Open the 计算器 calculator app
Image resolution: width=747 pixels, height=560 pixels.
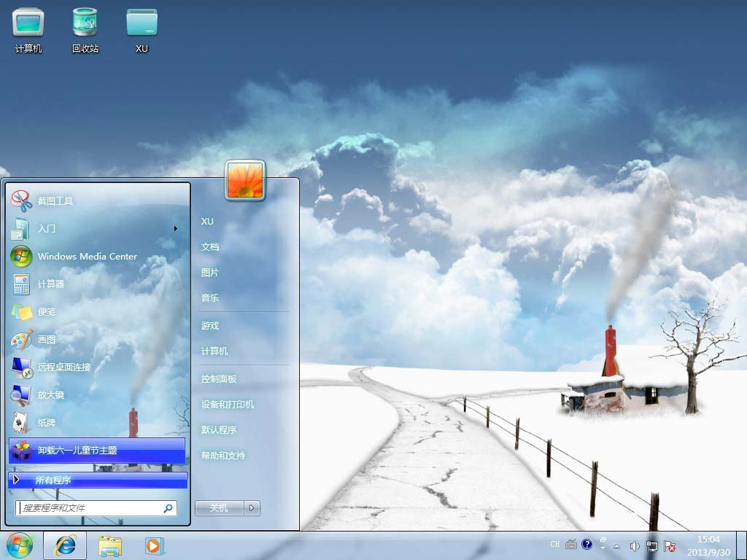[51, 284]
